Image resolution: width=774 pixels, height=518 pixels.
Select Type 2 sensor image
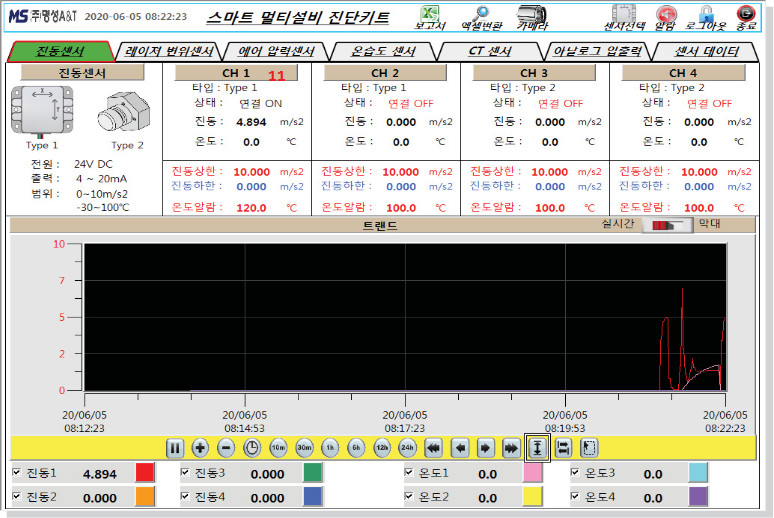(x=123, y=112)
